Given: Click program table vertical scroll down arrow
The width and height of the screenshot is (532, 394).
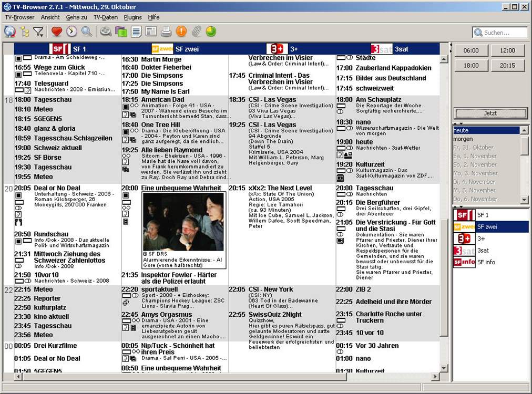Looking at the screenshot, I should [444, 368].
